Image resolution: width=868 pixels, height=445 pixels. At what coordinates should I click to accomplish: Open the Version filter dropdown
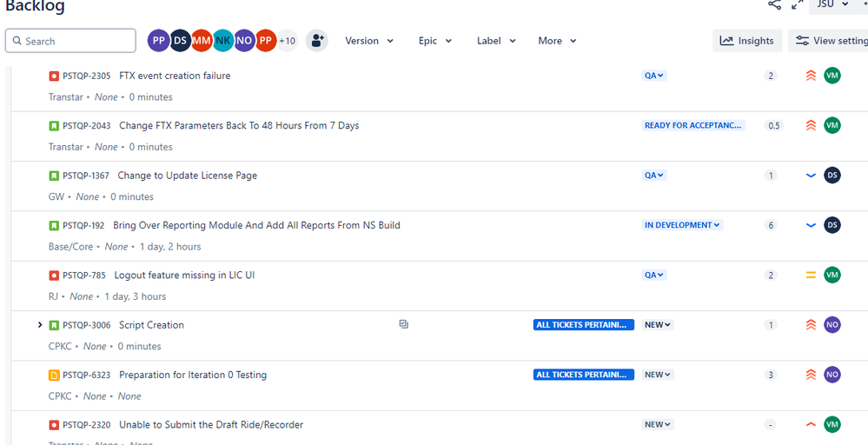(369, 40)
